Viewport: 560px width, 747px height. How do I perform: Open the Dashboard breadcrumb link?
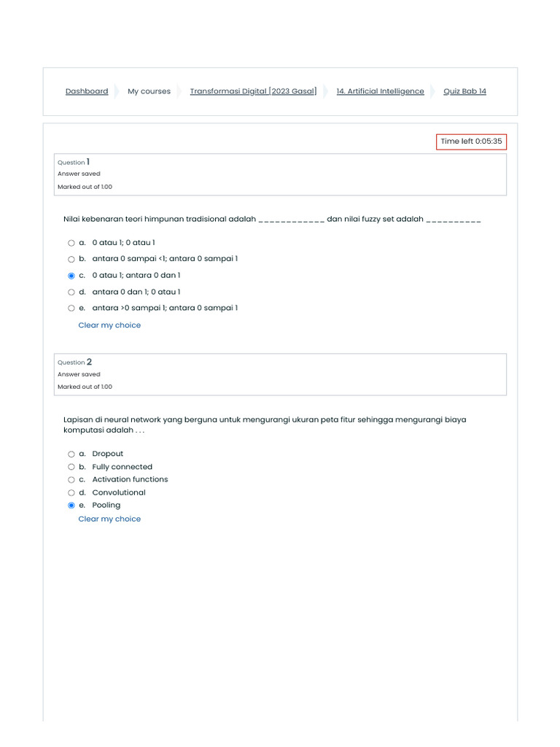(87, 91)
